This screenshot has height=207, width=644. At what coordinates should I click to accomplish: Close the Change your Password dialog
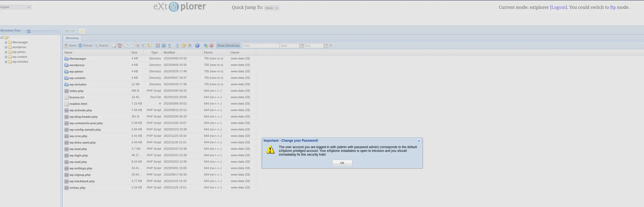pyautogui.click(x=419, y=141)
